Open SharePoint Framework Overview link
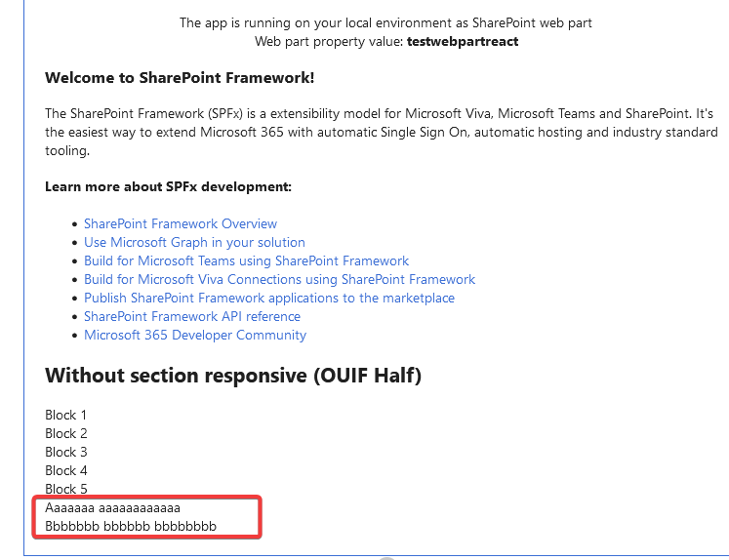This screenshot has height=560, width=729. click(x=181, y=223)
